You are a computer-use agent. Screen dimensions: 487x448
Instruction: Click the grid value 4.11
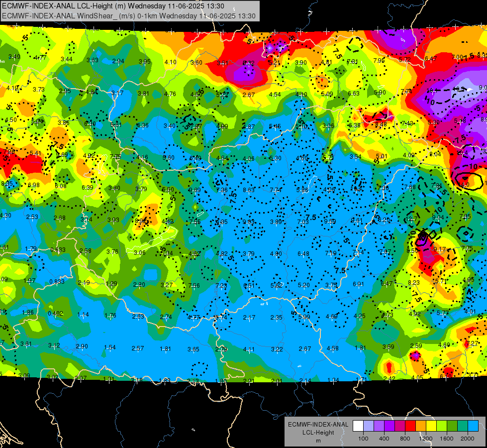(249, 349)
